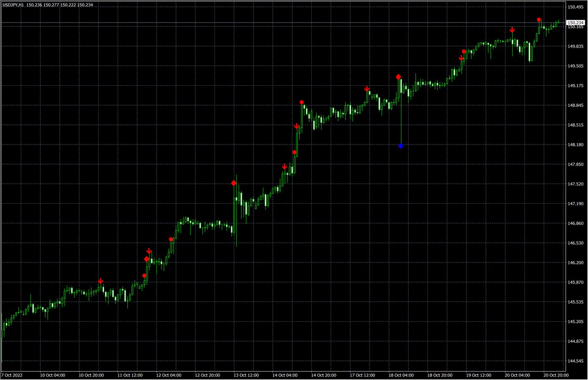Click the red diamond just above the 146.200 level
Image resolution: width=588 pixels, height=380 pixels.
coord(147,259)
